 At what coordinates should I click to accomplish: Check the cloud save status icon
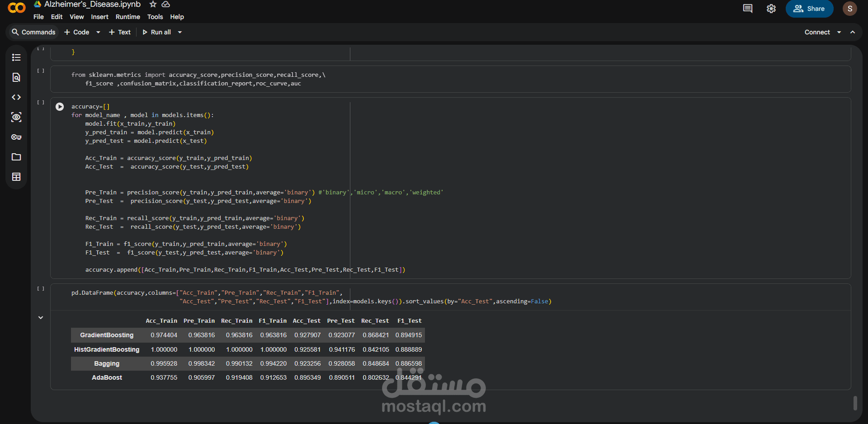166,4
